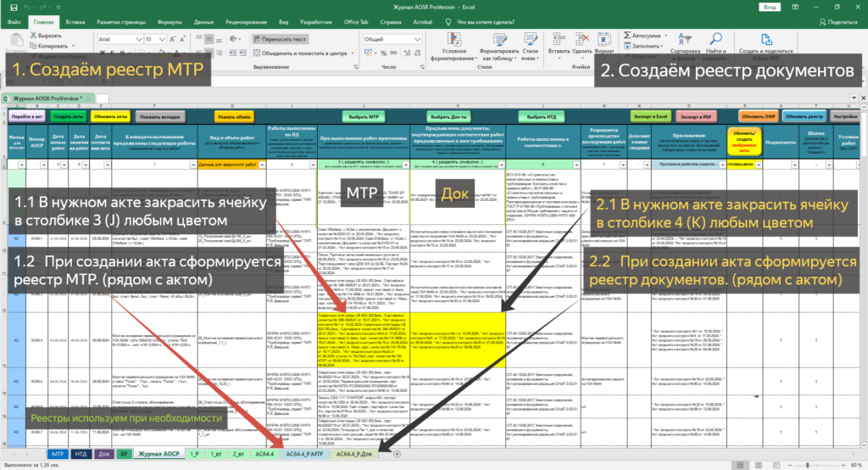This screenshot has width=868, height=470.
Task: Click the Автосумма button
Action: point(643,36)
